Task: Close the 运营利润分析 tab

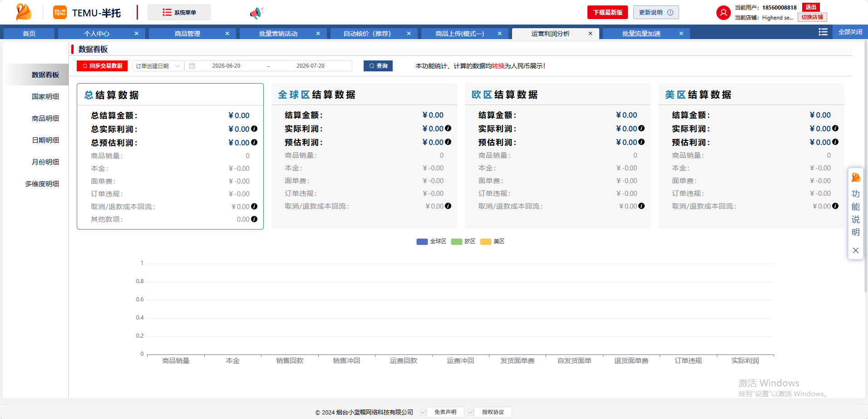Action: pyautogui.click(x=590, y=33)
